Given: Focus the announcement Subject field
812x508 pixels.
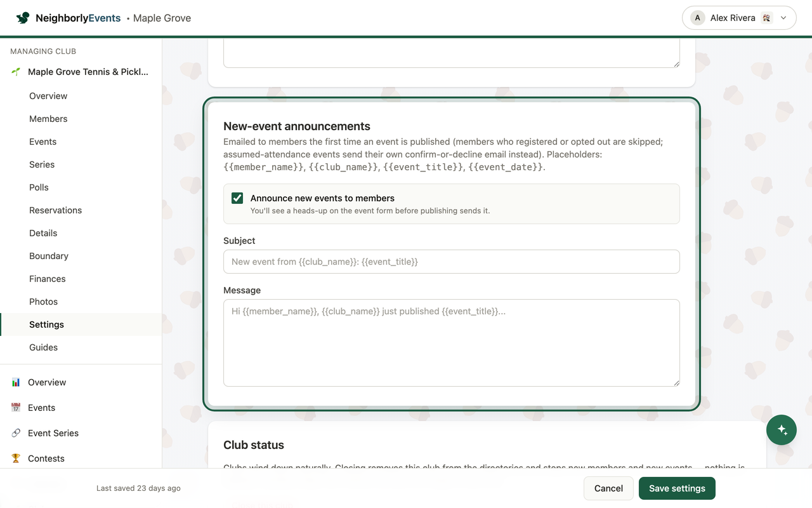Looking at the screenshot, I should (x=452, y=262).
